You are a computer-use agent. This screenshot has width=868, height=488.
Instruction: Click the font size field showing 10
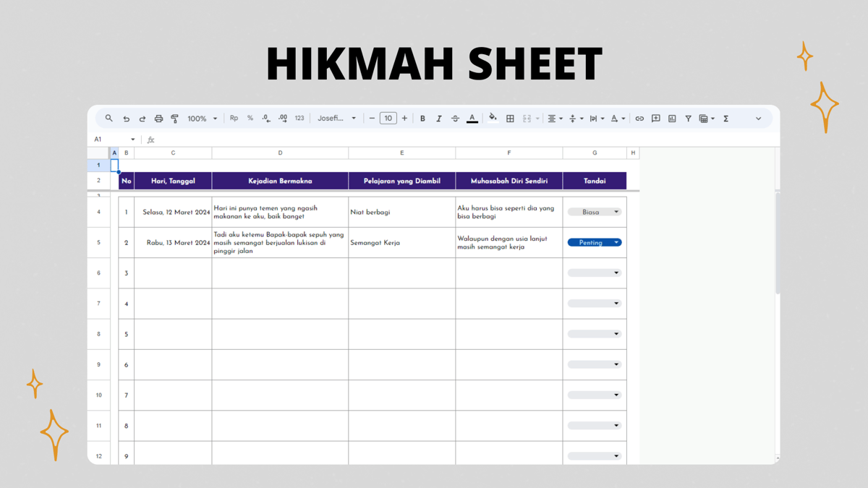click(x=388, y=119)
